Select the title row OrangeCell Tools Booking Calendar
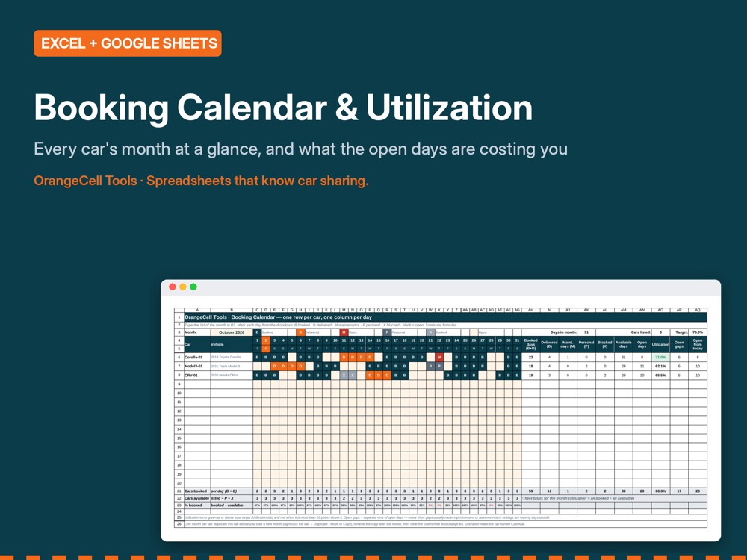Screen dimensions: 747x560 pyautogui.click(x=445, y=317)
